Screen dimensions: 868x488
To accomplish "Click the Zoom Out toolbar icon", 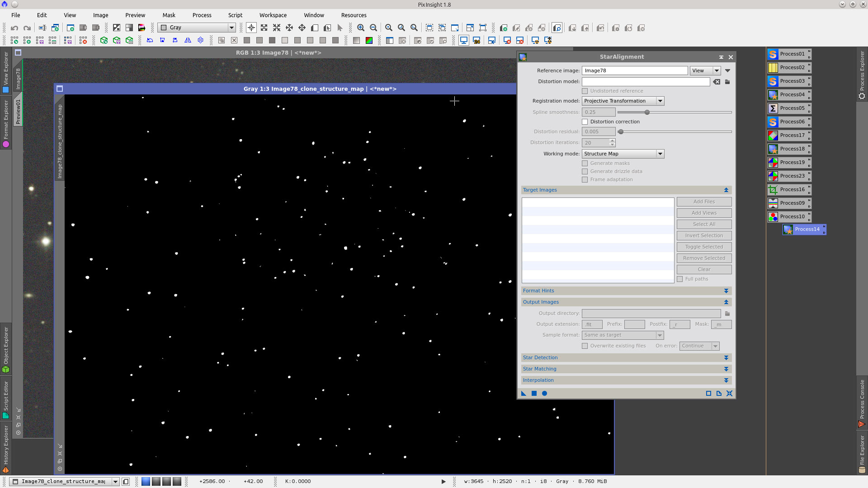I will click(x=373, y=28).
